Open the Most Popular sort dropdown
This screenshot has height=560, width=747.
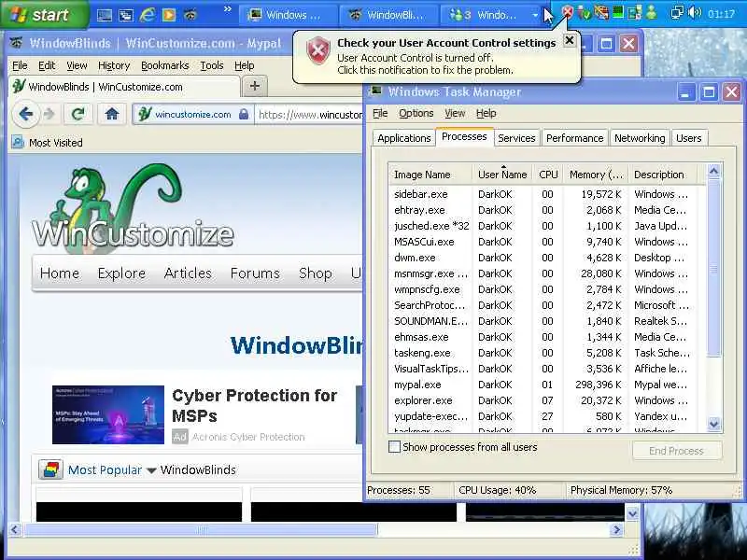(112, 470)
